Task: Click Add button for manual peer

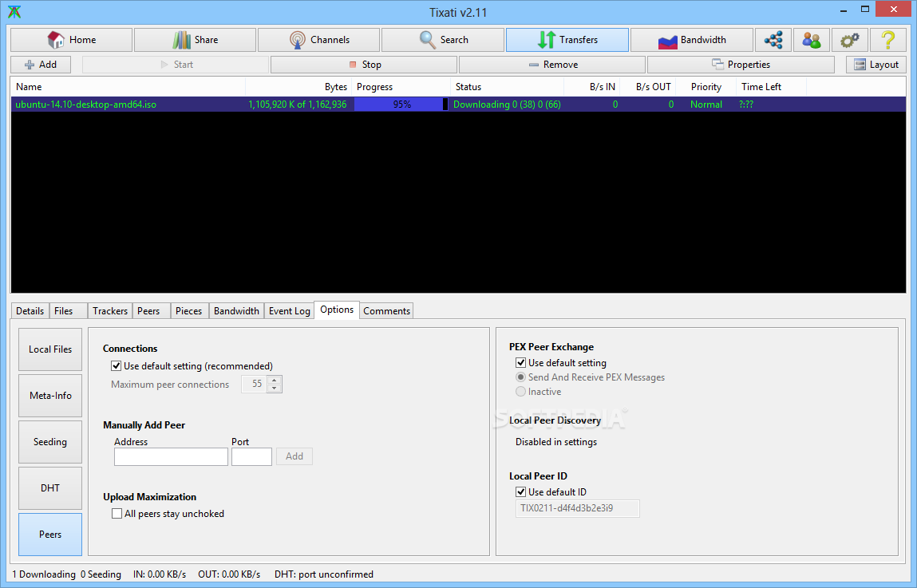Action: point(294,456)
